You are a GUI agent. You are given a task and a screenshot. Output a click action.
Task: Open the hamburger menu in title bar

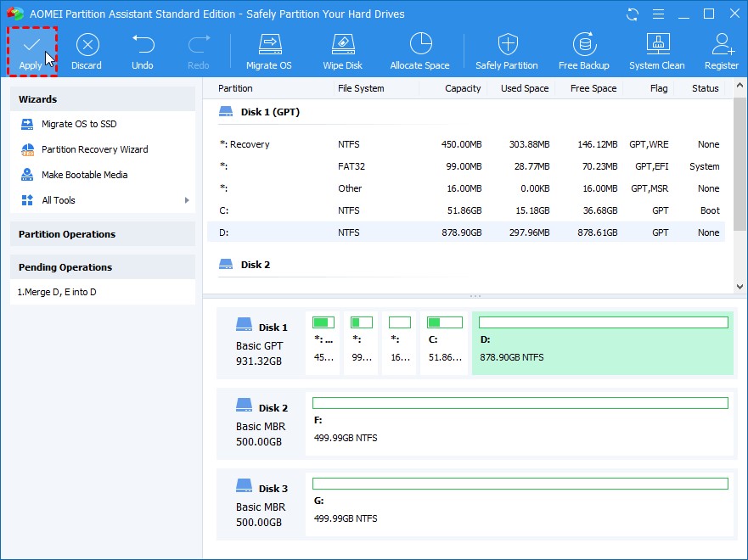click(x=658, y=14)
